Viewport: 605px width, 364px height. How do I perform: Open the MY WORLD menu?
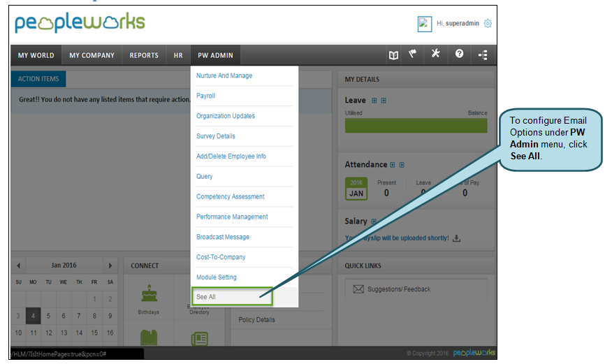(36, 55)
